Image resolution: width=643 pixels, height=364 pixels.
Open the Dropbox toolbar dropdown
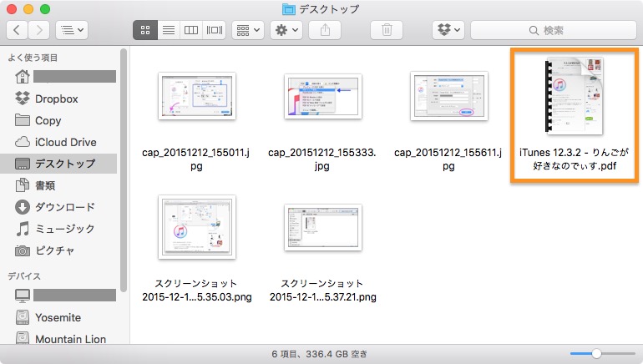coord(448,30)
